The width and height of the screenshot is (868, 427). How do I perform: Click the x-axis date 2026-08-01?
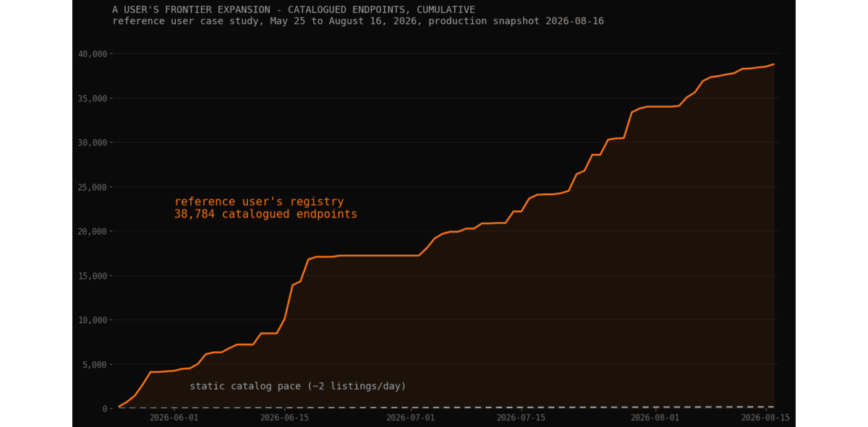coord(655,418)
